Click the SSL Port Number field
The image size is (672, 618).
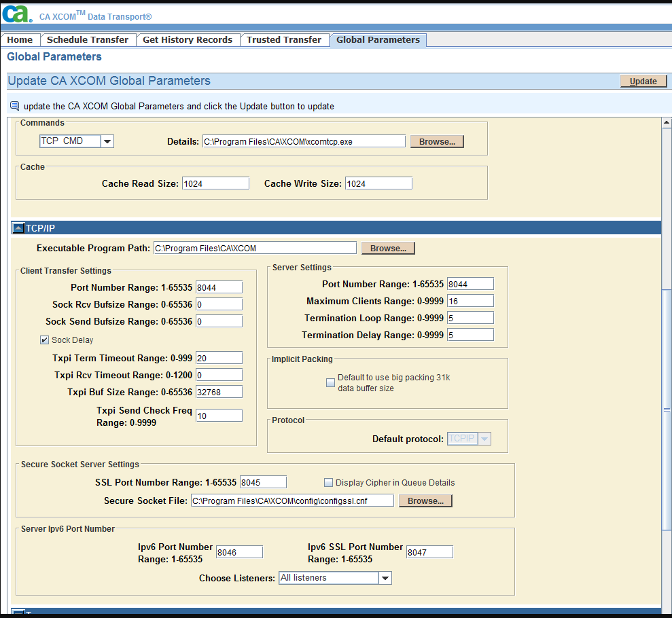tap(263, 482)
